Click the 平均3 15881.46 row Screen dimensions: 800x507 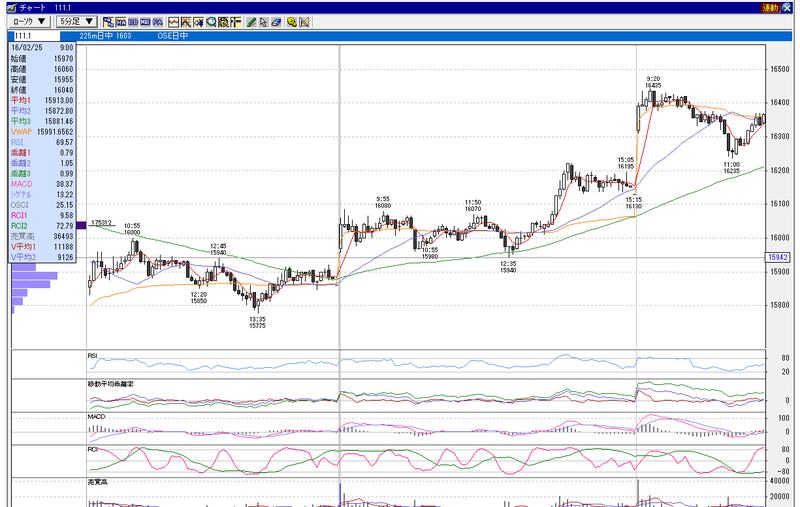pos(42,121)
